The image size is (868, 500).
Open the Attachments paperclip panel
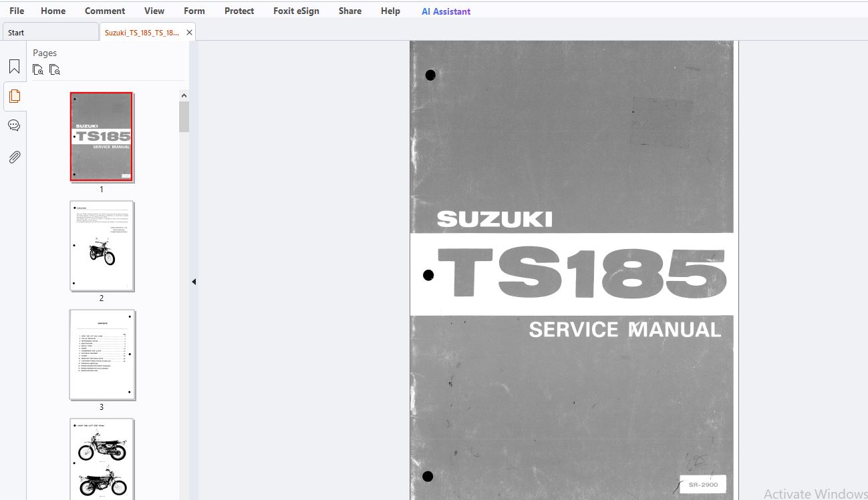(x=14, y=157)
